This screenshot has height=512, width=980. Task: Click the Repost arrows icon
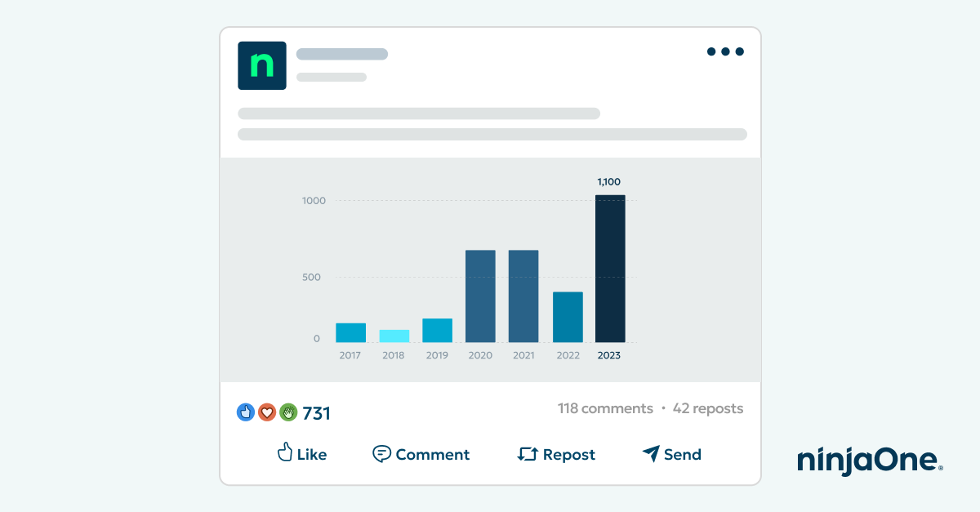[528, 453]
